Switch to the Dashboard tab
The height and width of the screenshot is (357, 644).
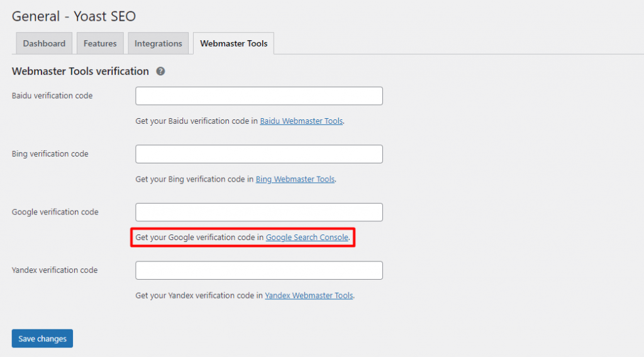coord(44,43)
